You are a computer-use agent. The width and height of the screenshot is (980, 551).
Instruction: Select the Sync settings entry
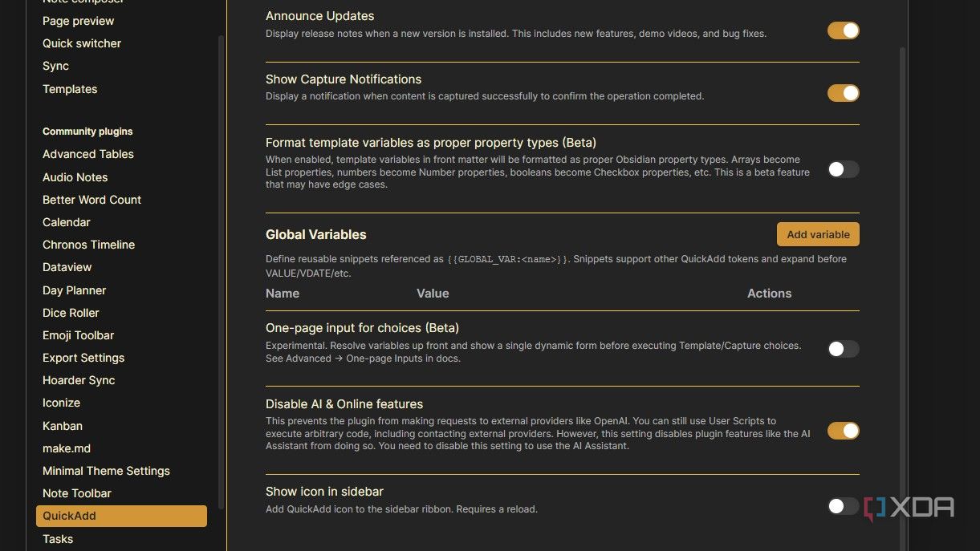pos(55,66)
